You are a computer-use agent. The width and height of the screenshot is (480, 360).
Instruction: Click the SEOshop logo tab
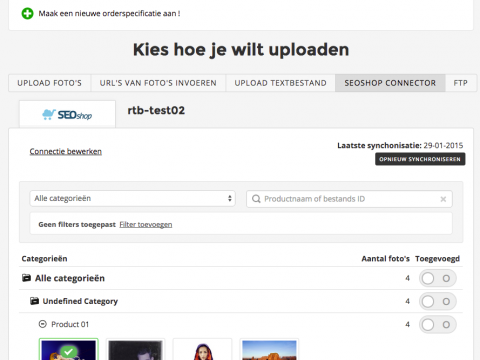(67, 114)
